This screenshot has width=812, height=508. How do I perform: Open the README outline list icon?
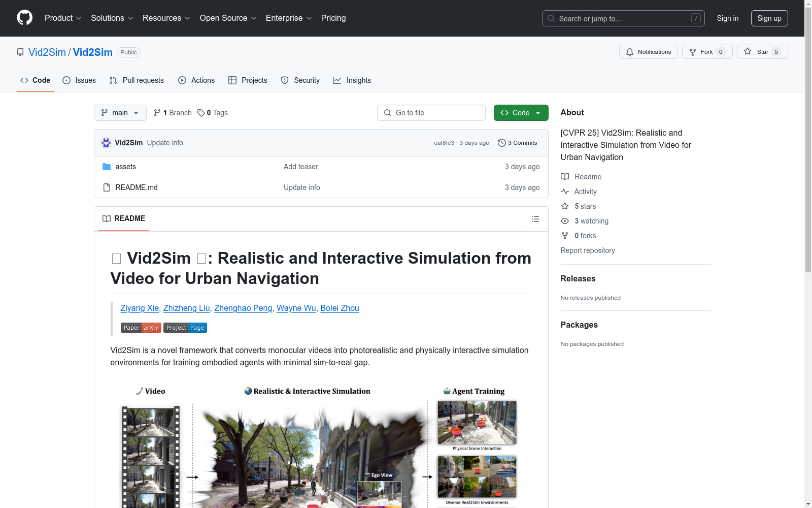click(x=535, y=219)
